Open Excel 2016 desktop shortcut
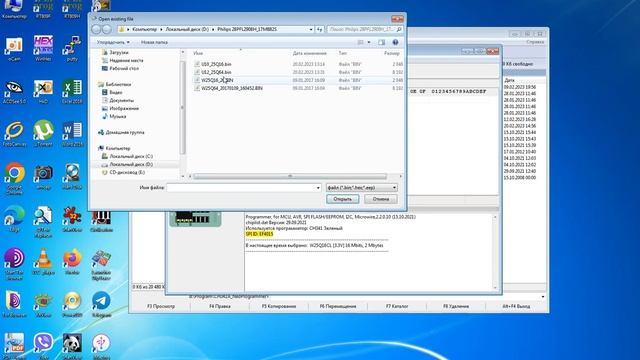Image resolution: width=640 pixels, height=360 pixels. click(72, 91)
